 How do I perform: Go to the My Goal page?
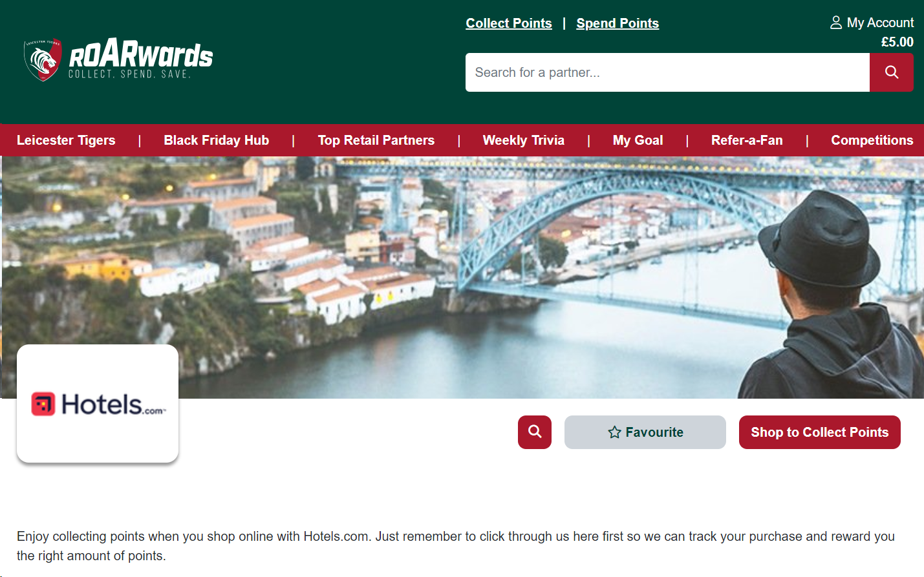pyautogui.click(x=638, y=140)
